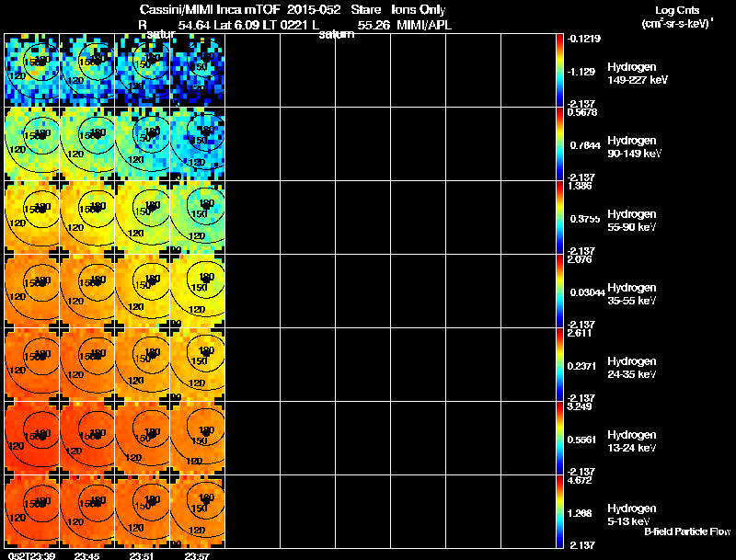736x560 pixels.
Task: Select the Hydrogen 5-13 keV image at 23:45
Action: point(87,511)
